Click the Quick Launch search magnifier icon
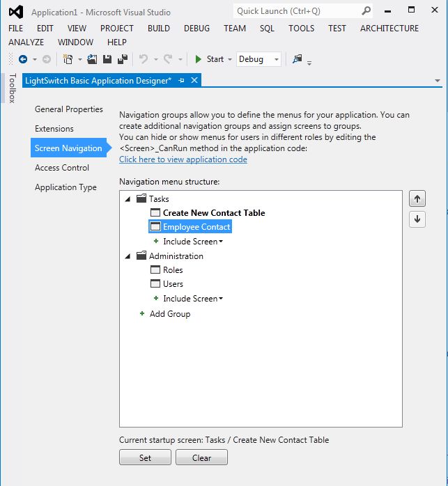The width and height of the screenshot is (448, 486). click(x=366, y=11)
